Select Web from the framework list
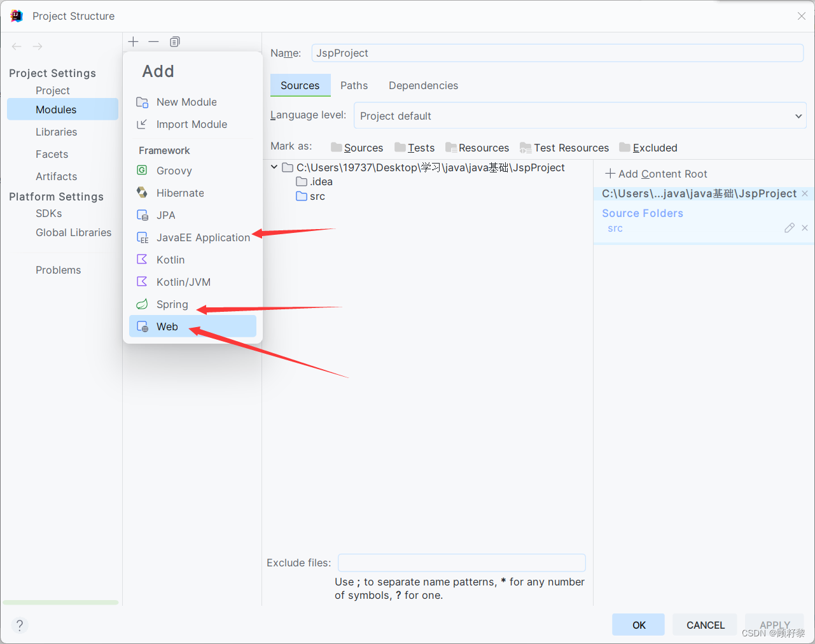The height and width of the screenshot is (644, 815). (193, 326)
